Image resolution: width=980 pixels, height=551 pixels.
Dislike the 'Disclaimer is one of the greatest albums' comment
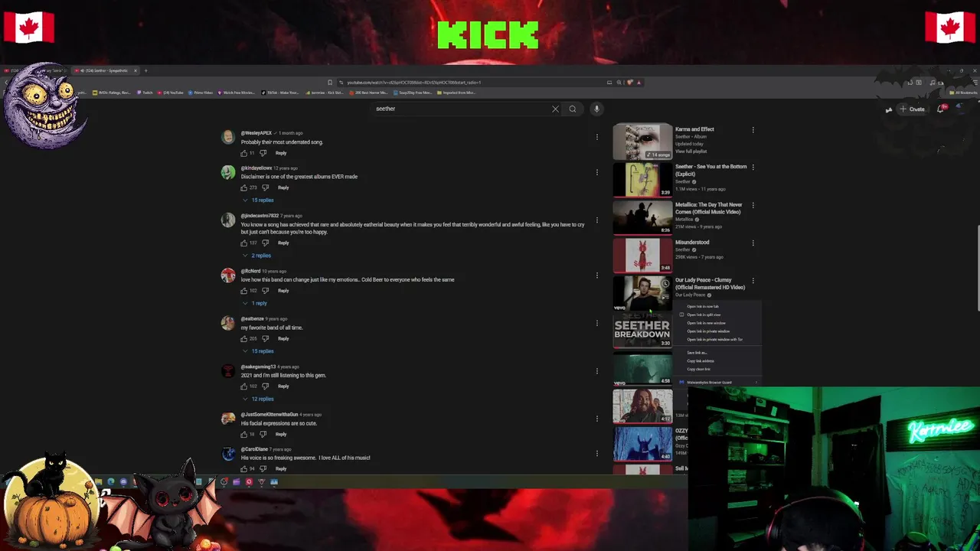click(x=266, y=187)
